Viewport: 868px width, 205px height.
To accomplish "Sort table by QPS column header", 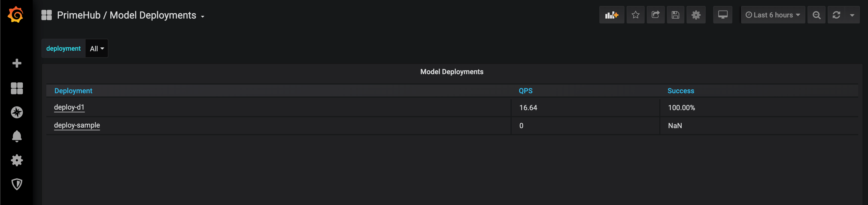I will (x=525, y=91).
